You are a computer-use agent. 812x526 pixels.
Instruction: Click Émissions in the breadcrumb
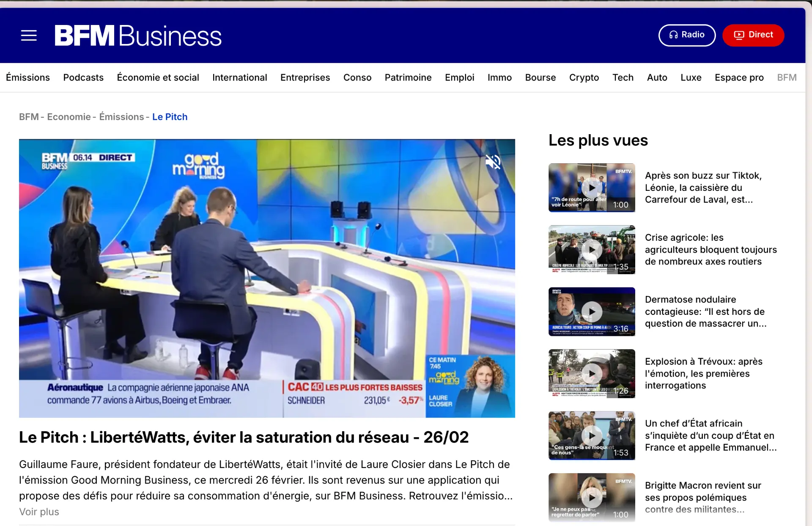tap(121, 117)
